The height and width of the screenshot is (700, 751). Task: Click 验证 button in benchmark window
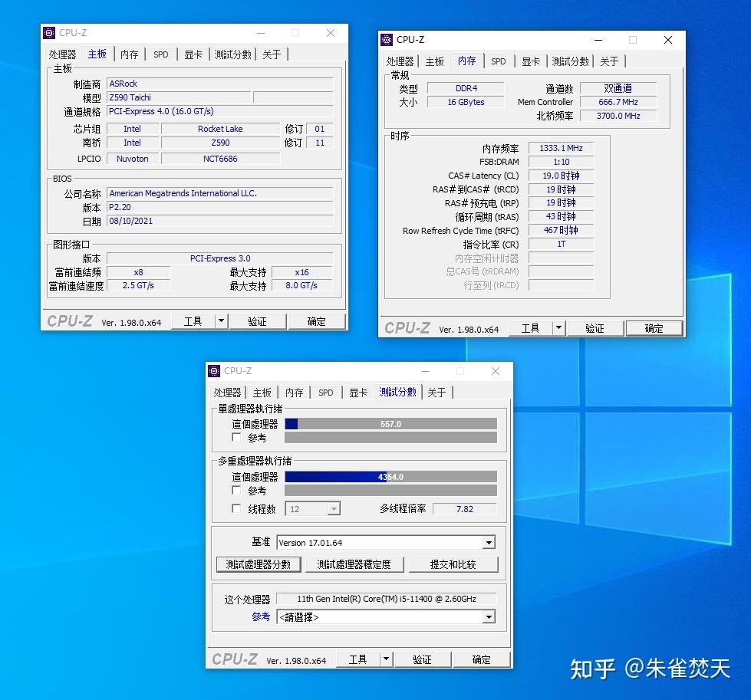tap(422, 659)
